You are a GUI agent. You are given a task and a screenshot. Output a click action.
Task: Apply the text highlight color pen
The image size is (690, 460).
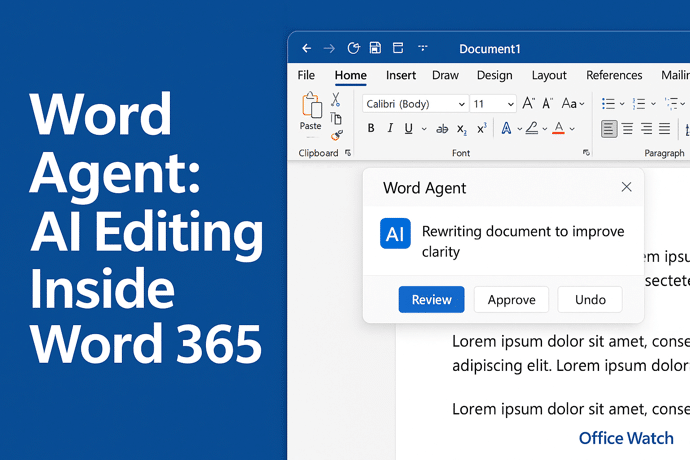[x=532, y=128]
